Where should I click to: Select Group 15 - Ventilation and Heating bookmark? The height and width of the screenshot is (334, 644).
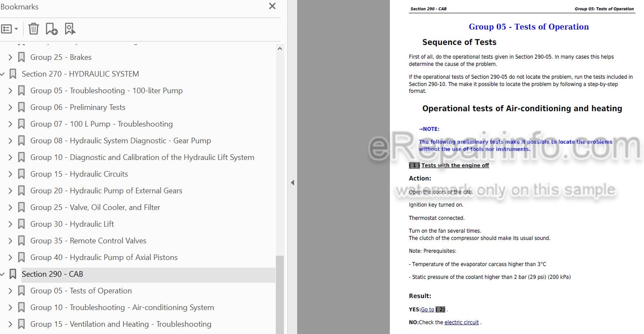tap(121, 324)
